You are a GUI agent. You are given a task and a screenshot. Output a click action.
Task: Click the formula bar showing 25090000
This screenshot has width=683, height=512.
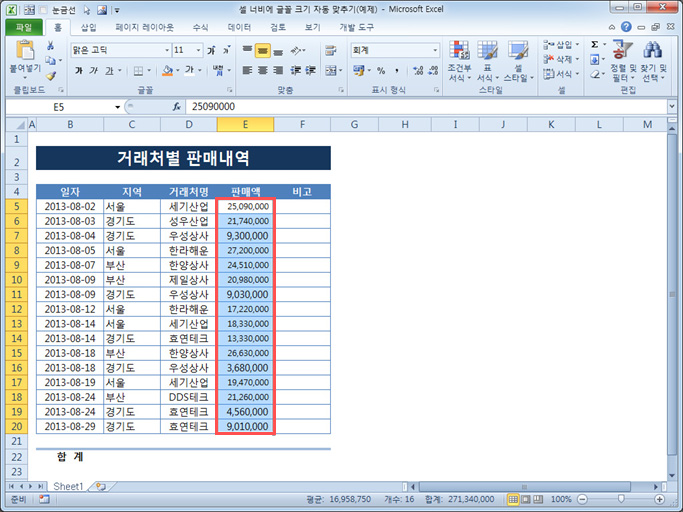coord(426,107)
